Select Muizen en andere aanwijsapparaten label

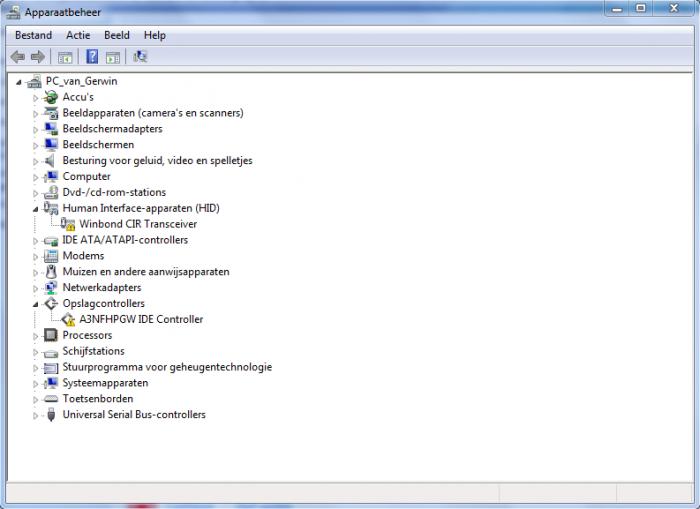pos(146,271)
